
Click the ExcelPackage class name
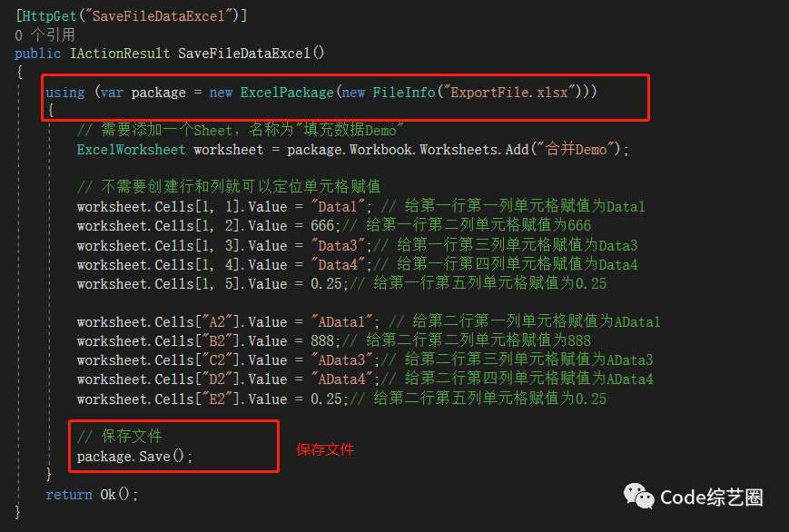tap(287, 93)
